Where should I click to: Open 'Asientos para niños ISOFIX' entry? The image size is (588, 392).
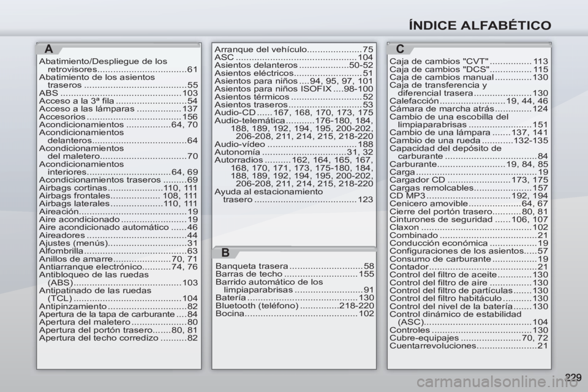pos(293,89)
